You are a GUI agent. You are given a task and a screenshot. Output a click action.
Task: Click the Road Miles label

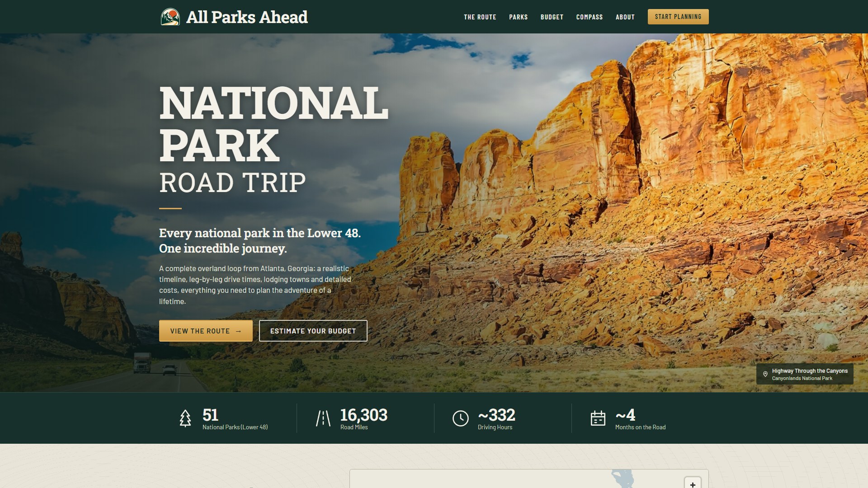point(354,427)
